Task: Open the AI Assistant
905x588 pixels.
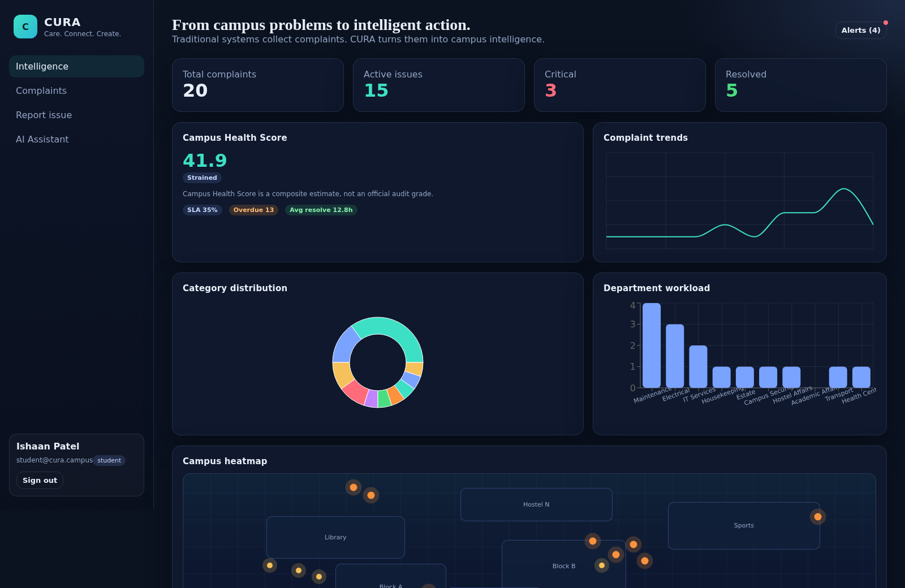Action: tap(76, 139)
